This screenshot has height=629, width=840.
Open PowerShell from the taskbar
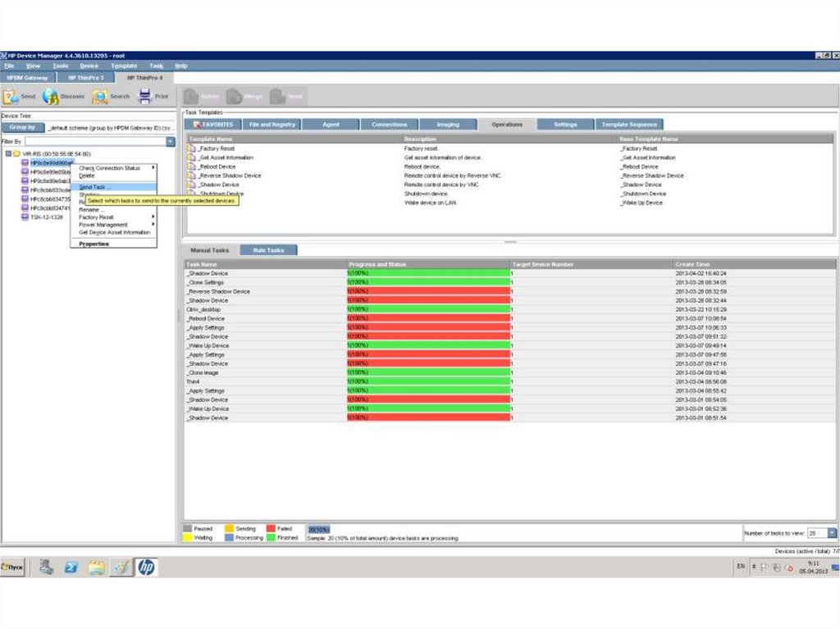click(x=71, y=567)
